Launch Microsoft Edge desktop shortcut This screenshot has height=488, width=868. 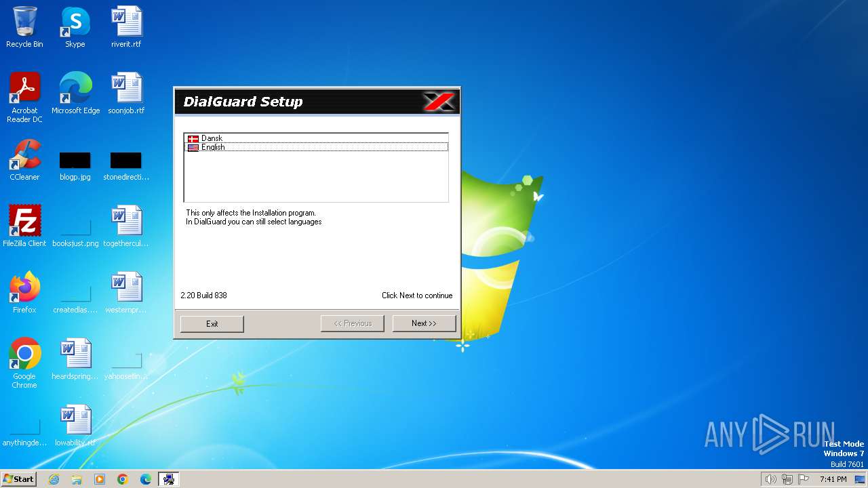tap(75, 94)
